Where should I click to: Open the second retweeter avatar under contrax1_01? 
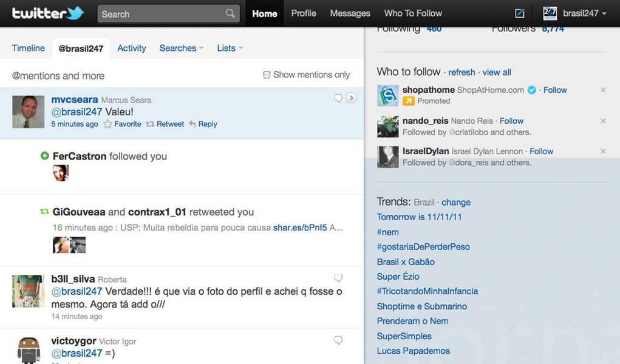[78, 245]
